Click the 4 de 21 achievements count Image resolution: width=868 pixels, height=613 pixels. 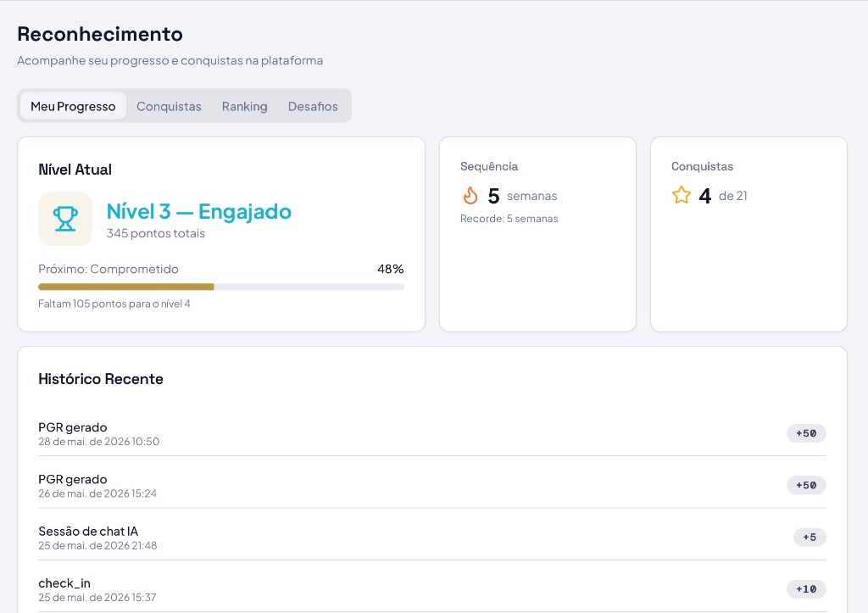pos(723,196)
